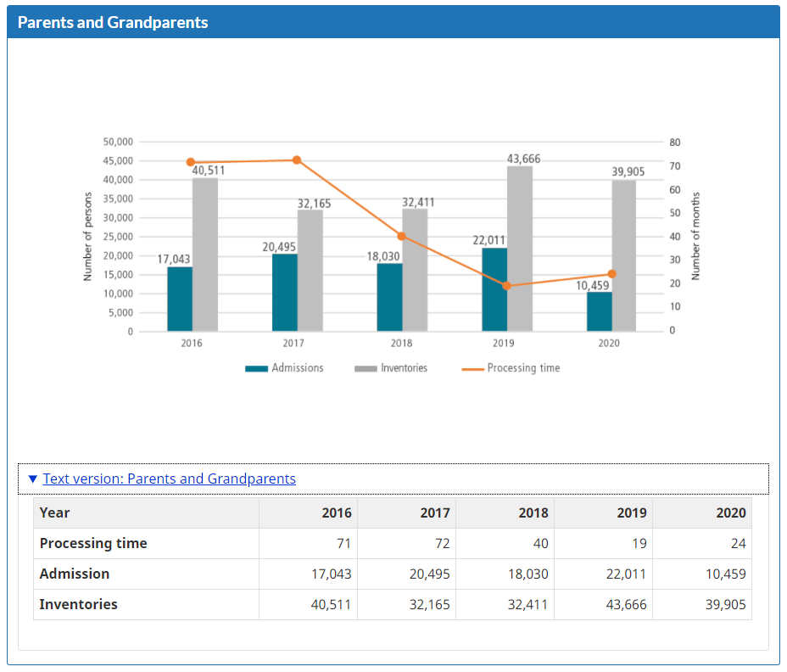
Task: Click the 2016 gray Inventories bar labeled 40,511
Action: tap(205, 255)
